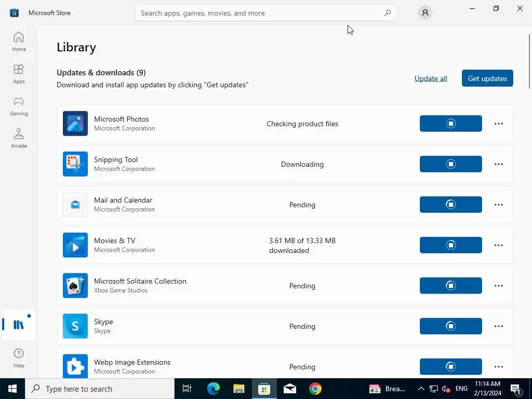Open more options for Snipping Tool
The height and width of the screenshot is (399, 532).
tap(498, 164)
